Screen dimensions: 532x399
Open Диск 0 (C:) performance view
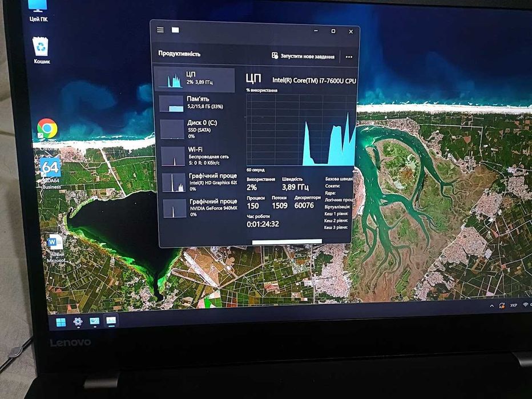click(197, 129)
